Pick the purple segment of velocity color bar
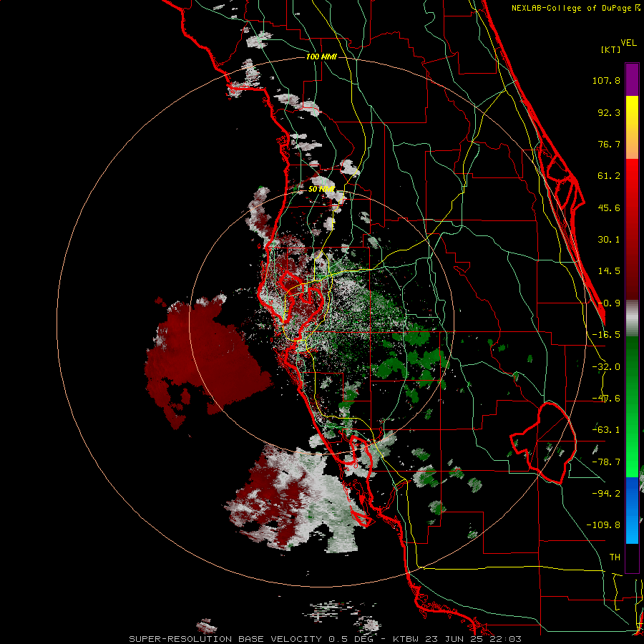Viewport: 644px width, 644px height. coord(632,79)
